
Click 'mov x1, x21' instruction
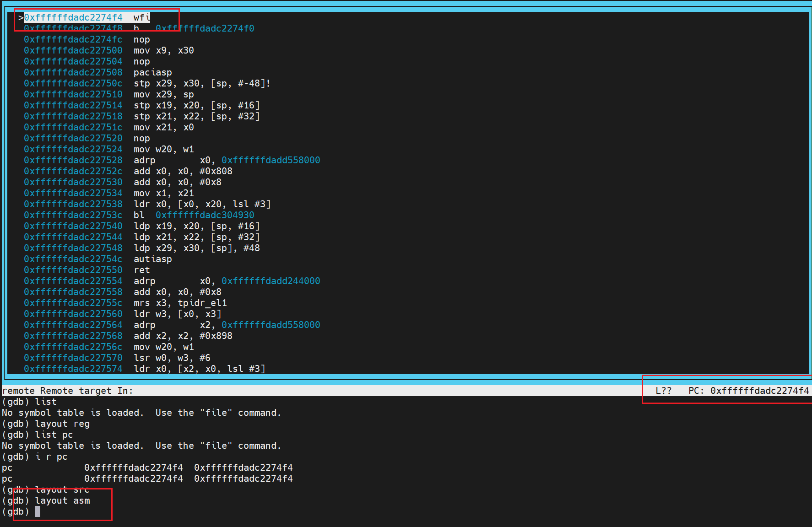pos(164,193)
